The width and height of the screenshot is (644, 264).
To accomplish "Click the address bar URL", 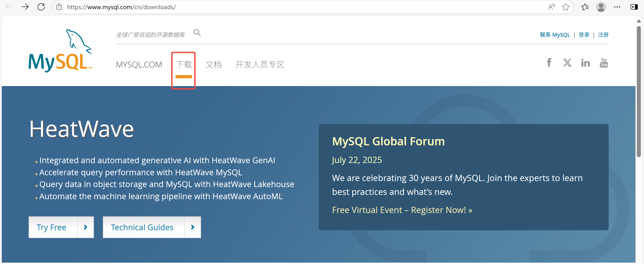I will click(x=121, y=7).
